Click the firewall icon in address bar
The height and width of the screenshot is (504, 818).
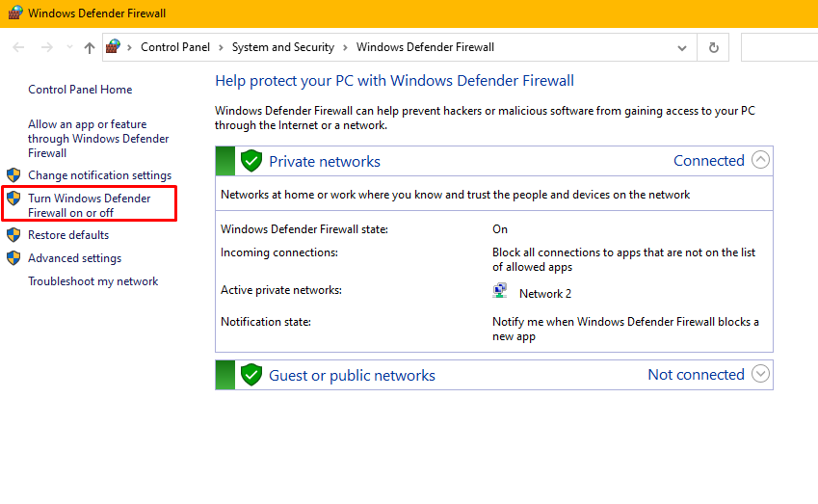point(113,46)
